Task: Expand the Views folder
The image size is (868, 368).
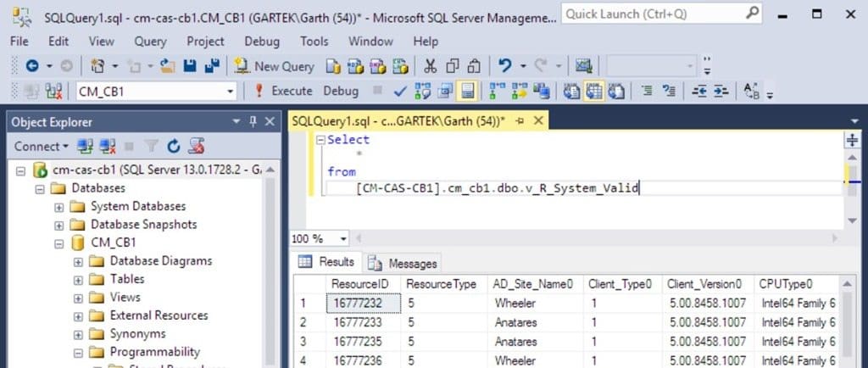Action: point(78,298)
